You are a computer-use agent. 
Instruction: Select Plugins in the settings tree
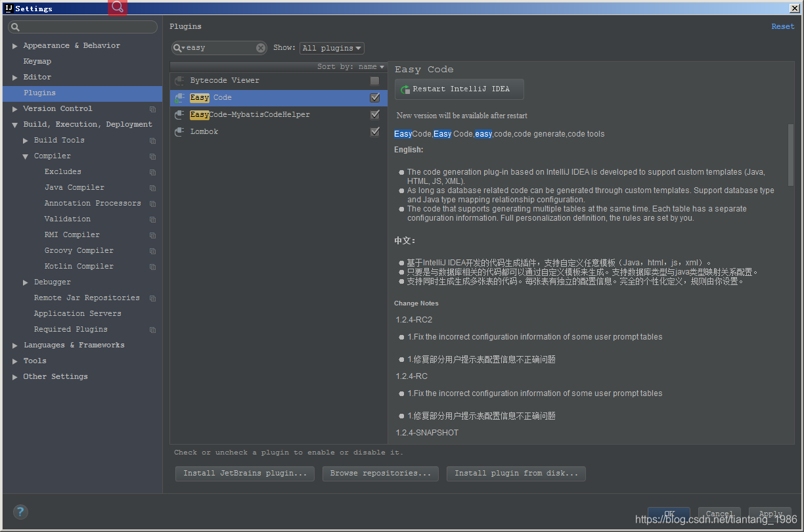[82, 93]
